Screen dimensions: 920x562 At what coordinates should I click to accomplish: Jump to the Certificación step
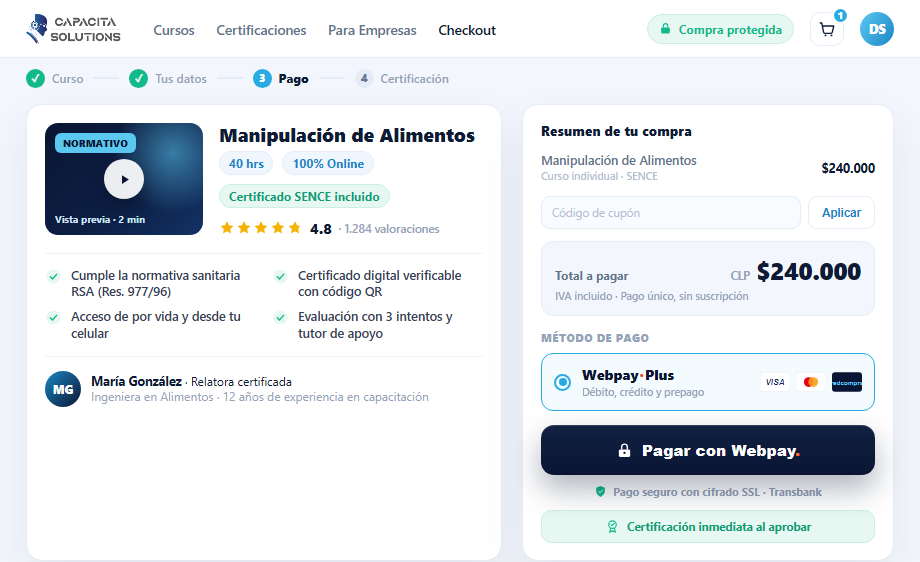click(x=402, y=78)
